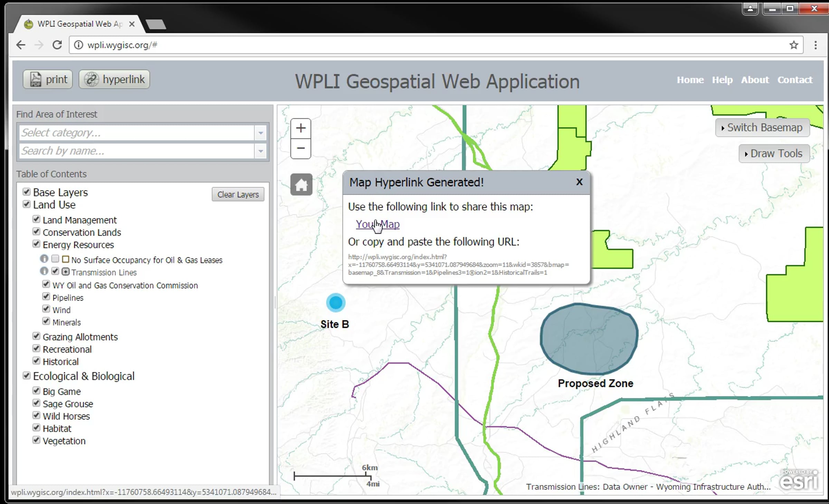829x504 pixels.
Task: Open info for No Surface Occupancy layer
Action: (x=44, y=259)
